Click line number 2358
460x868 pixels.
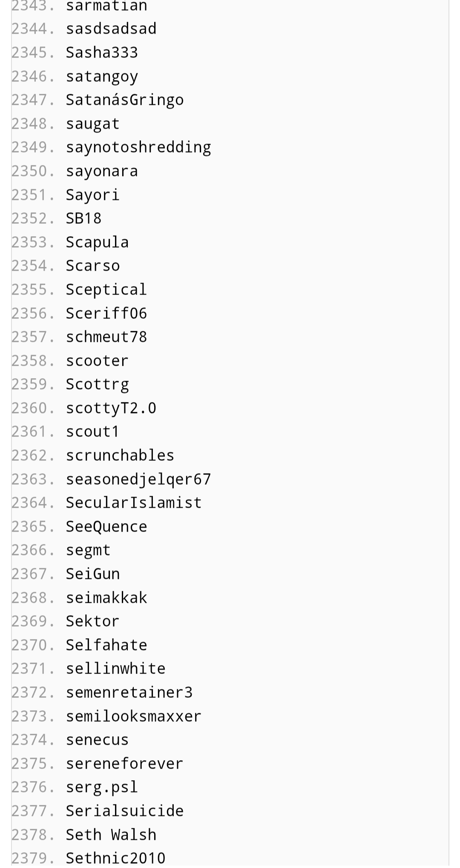(33, 361)
